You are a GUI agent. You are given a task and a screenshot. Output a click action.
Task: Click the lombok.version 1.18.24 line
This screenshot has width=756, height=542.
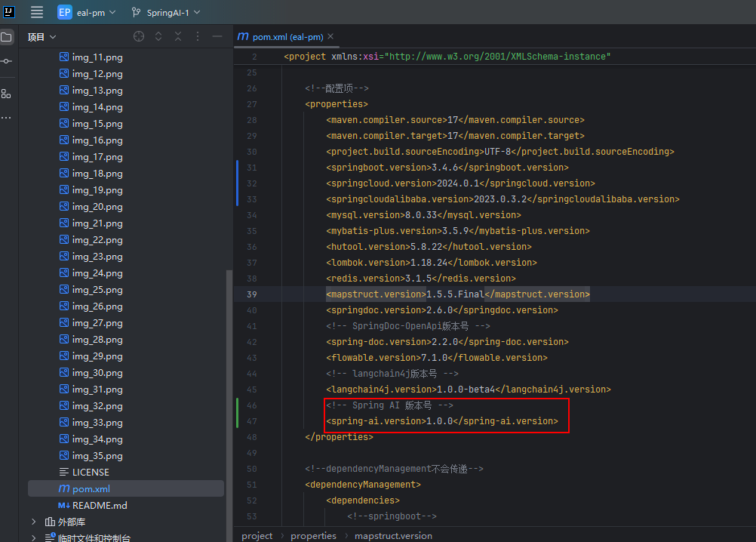[432, 263]
